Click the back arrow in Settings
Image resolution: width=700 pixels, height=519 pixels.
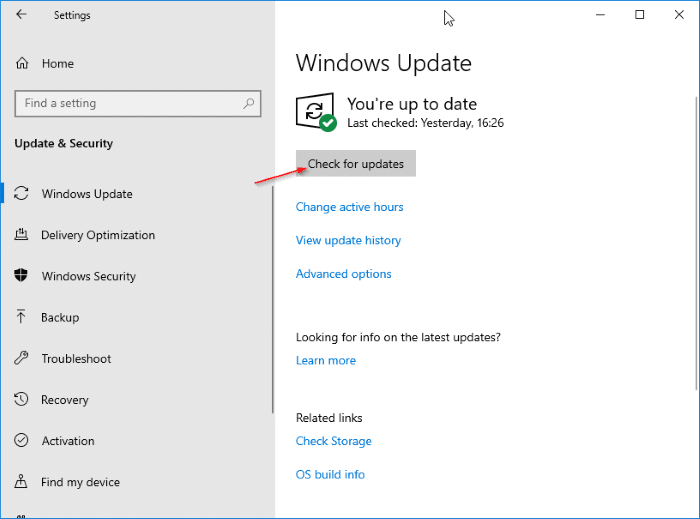pyautogui.click(x=21, y=14)
